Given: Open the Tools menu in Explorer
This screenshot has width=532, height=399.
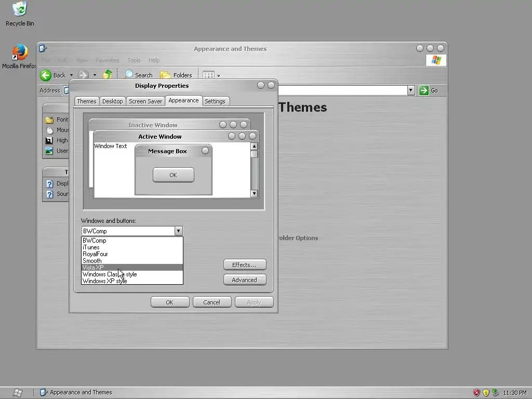Looking at the screenshot, I should click(134, 60).
